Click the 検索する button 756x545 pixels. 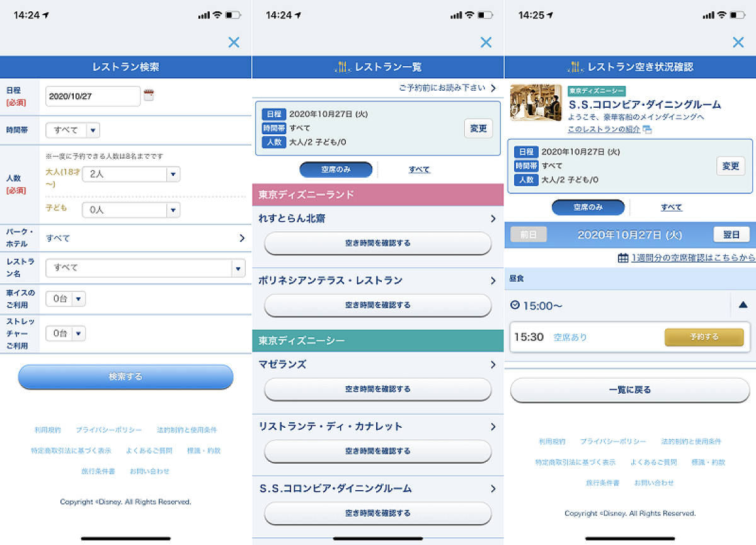click(126, 377)
